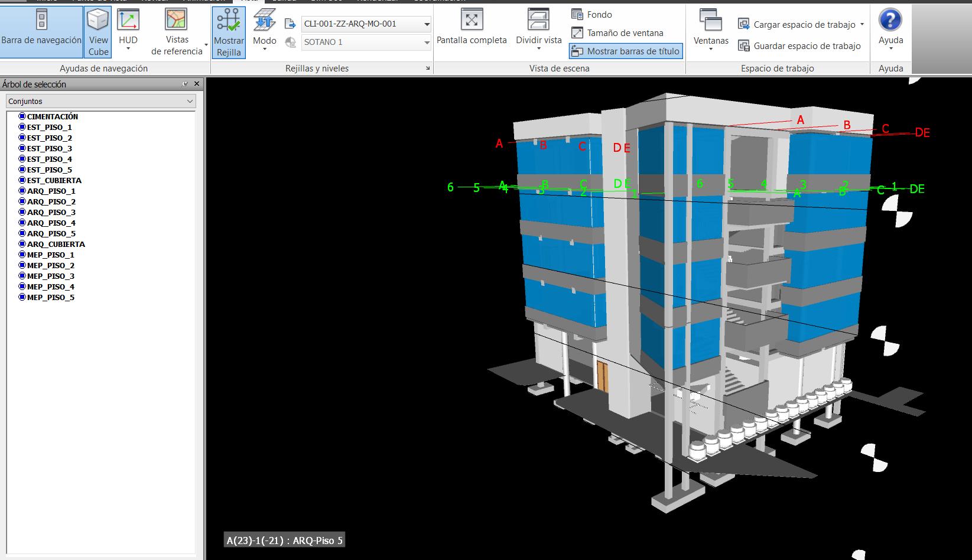The width and height of the screenshot is (972, 560).
Task: Select the EST_PISO_4 set
Action: coord(45,159)
